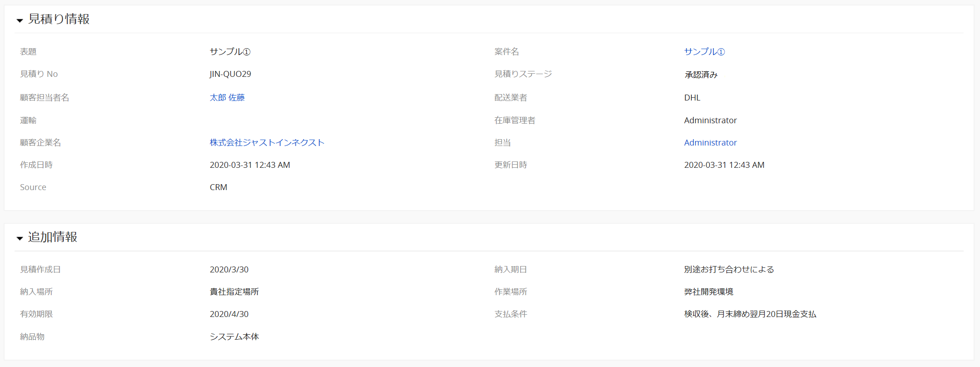
Task: Click the 見積作成日 value 2020/3/30
Action: (229, 269)
